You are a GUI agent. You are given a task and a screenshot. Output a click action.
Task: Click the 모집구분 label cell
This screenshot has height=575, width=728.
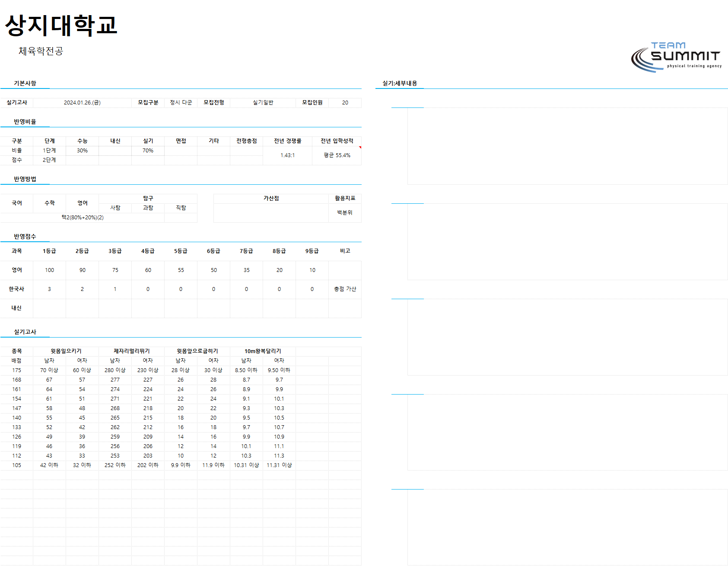click(148, 103)
